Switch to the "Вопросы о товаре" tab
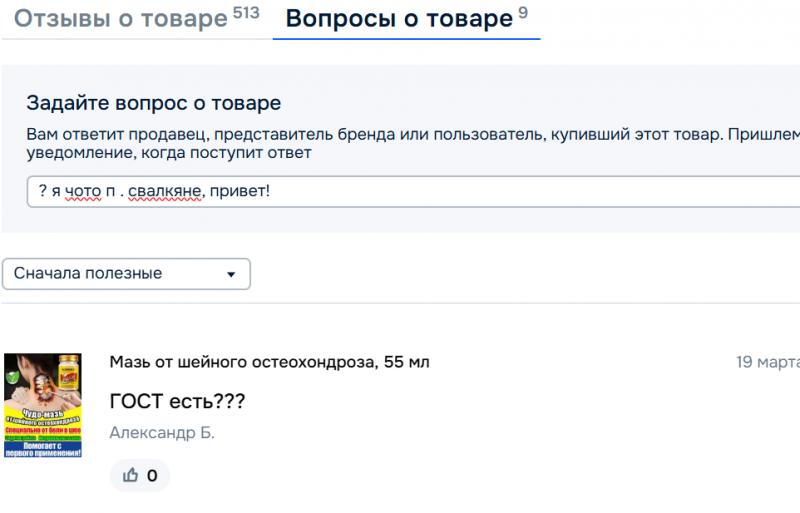This screenshot has height=513, width=800. coord(398,19)
